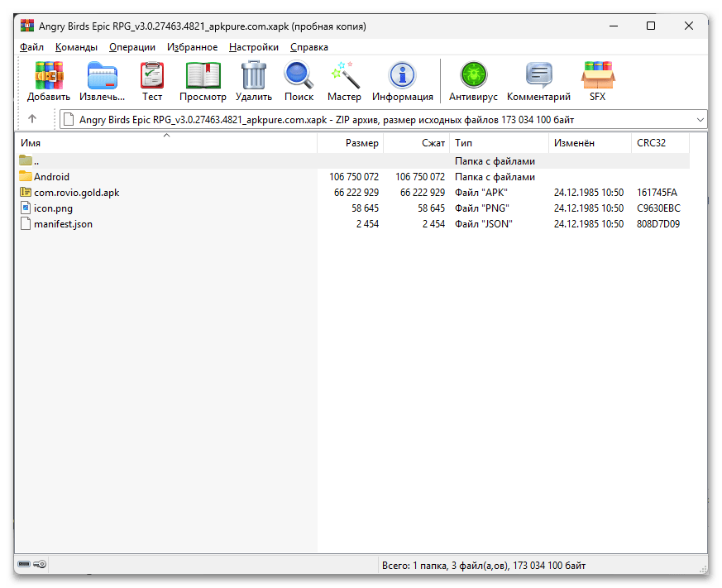
Task: Sort files by the Изменён column header
Action: coord(590,143)
